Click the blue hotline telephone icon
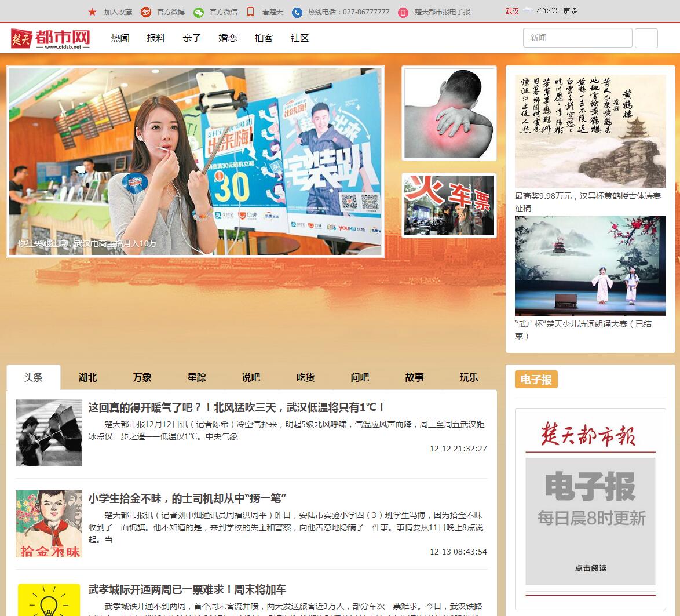This screenshot has width=680, height=616. (297, 12)
